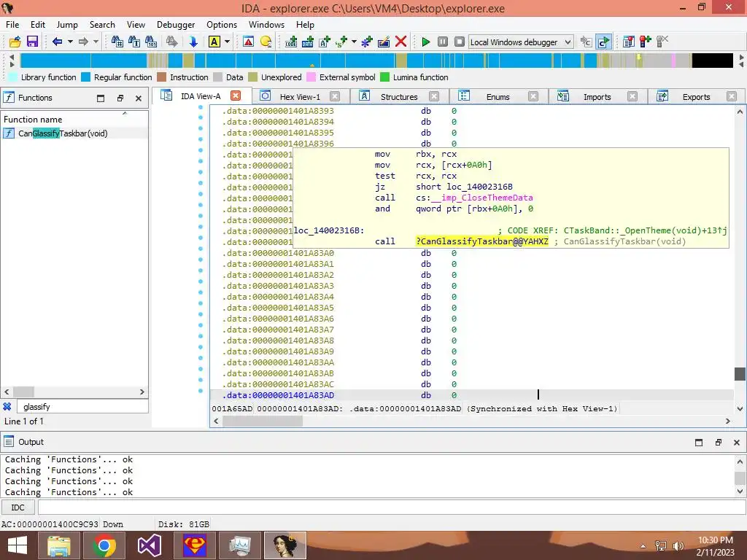Image resolution: width=747 pixels, height=560 pixels.
Task: Switch to the Structures tab
Action: (399, 97)
